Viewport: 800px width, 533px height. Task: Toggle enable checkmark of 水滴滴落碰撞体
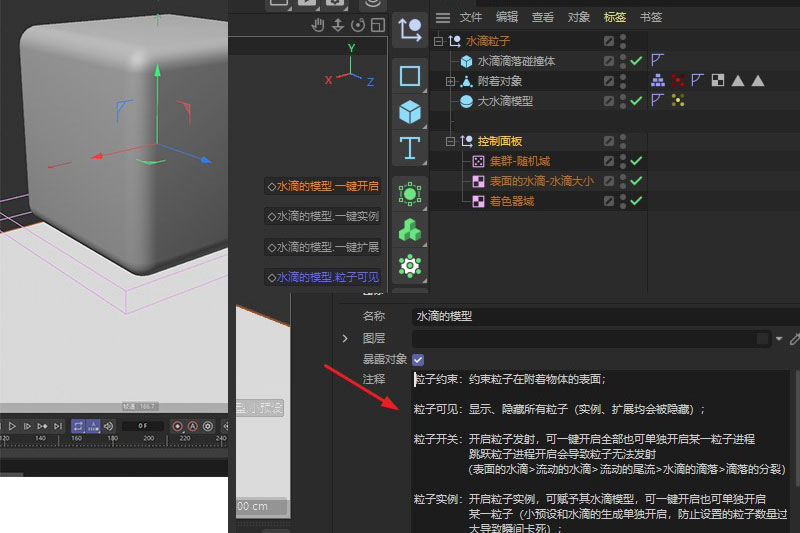[x=636, y=61]
